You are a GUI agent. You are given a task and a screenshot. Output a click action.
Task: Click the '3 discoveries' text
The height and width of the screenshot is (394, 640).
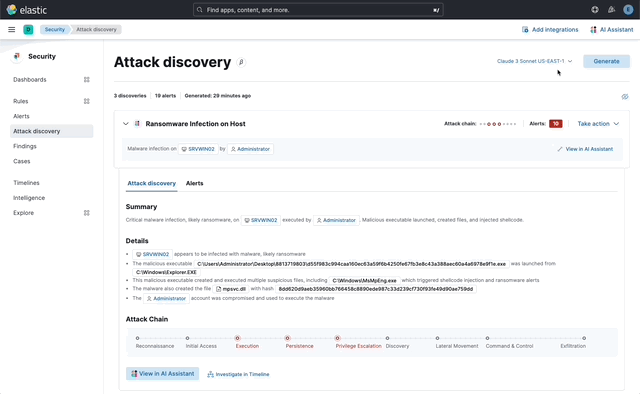130,96
